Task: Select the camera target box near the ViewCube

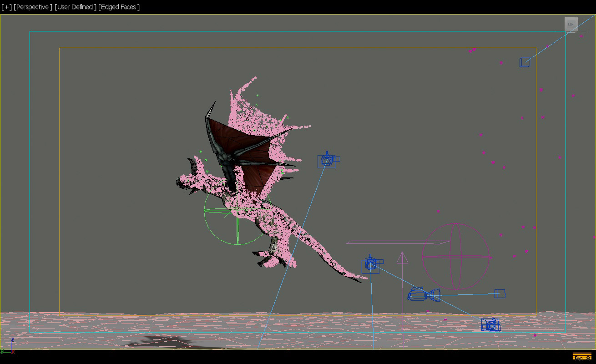Action: click(525, 62)
